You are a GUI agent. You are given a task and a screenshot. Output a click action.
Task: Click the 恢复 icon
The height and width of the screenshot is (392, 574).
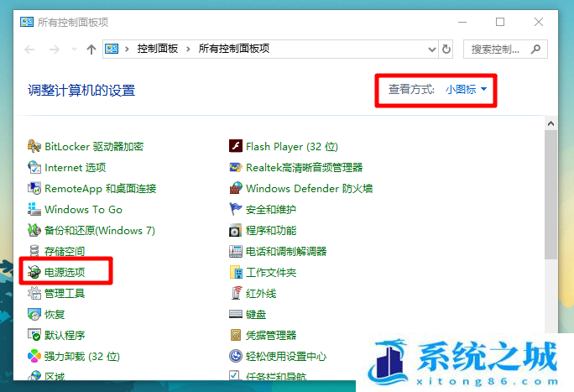point(34,314)
